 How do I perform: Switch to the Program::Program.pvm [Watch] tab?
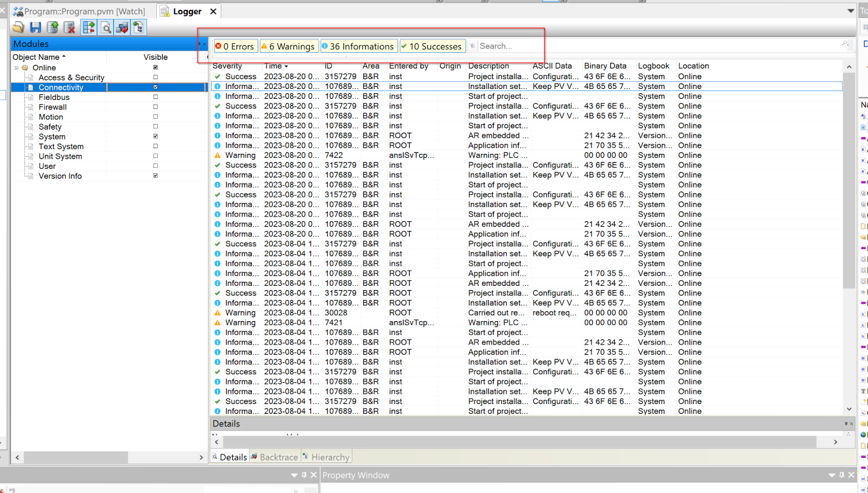[x=79, y=11]
